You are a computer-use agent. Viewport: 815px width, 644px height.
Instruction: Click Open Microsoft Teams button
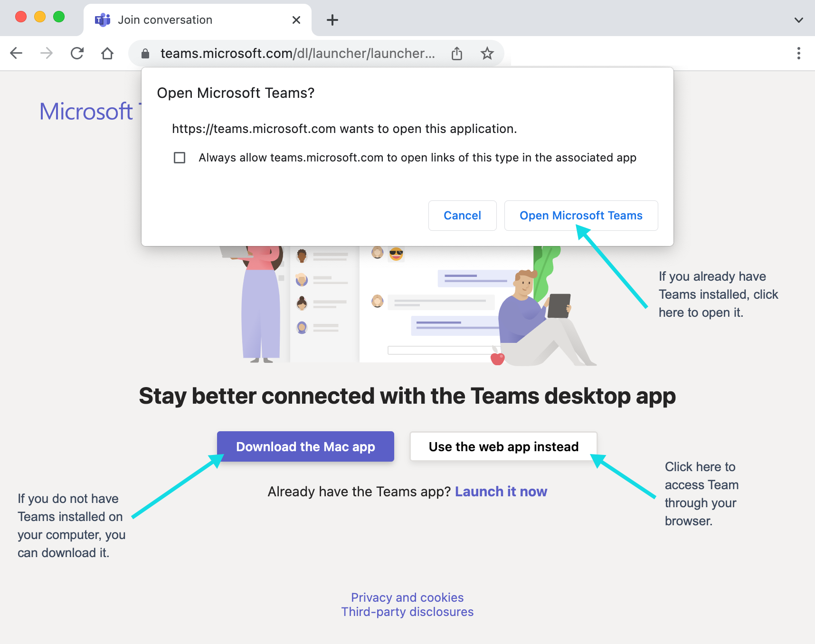pos(581,216)
